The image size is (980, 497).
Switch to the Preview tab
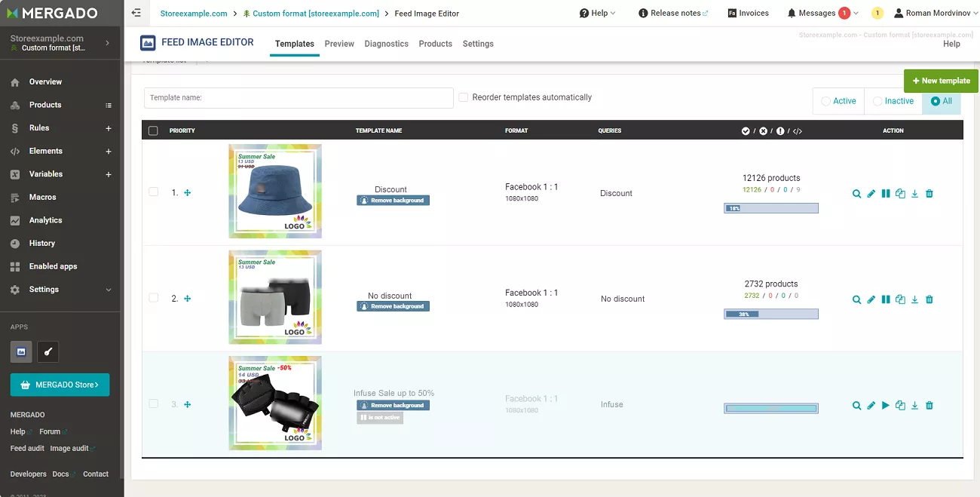tap(339, 44)
